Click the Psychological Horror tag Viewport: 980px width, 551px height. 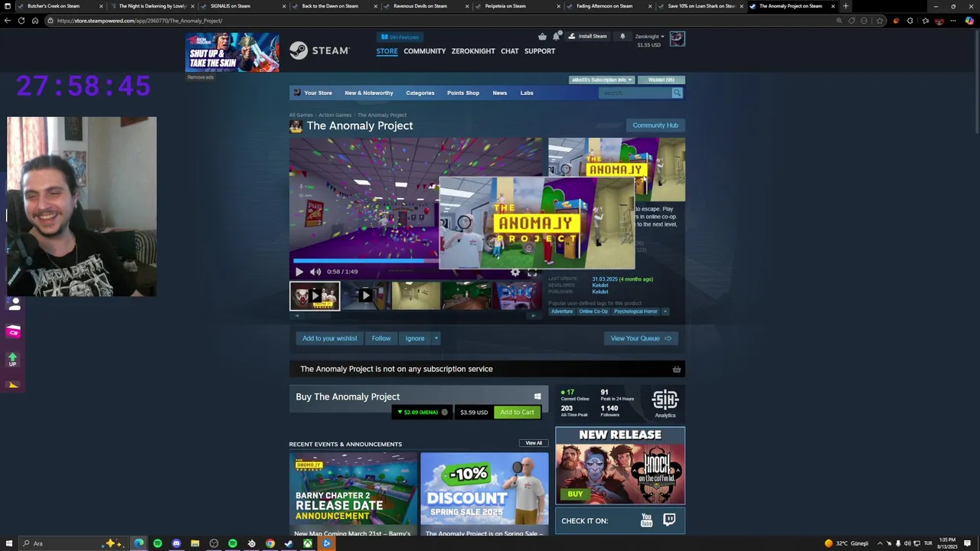[635, 311]
